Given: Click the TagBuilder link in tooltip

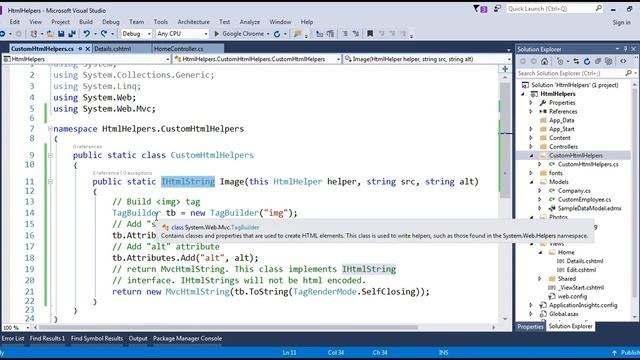Looking at the screenshot, I should 245,227.
